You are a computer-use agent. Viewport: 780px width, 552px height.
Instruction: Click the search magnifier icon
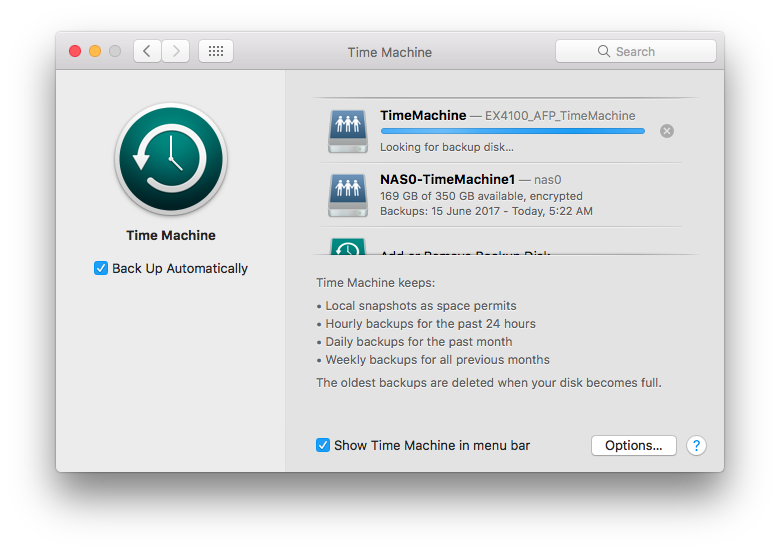coord(603,51)
